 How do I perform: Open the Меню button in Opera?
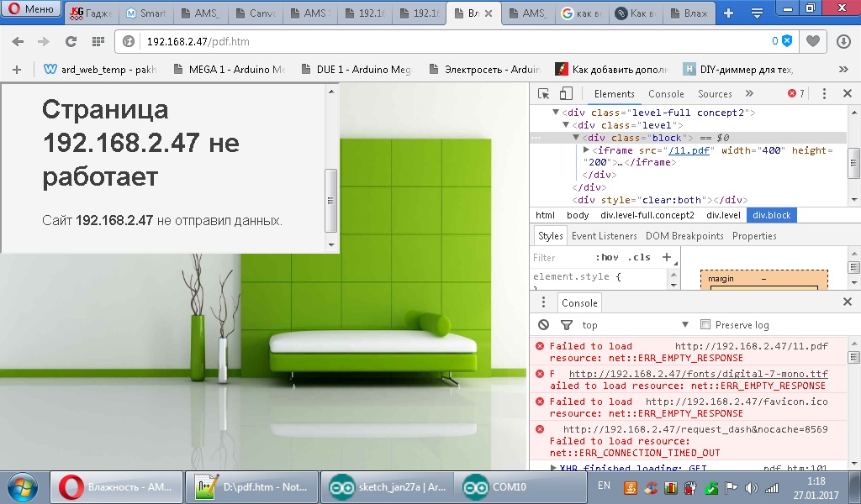coord(31,10)
